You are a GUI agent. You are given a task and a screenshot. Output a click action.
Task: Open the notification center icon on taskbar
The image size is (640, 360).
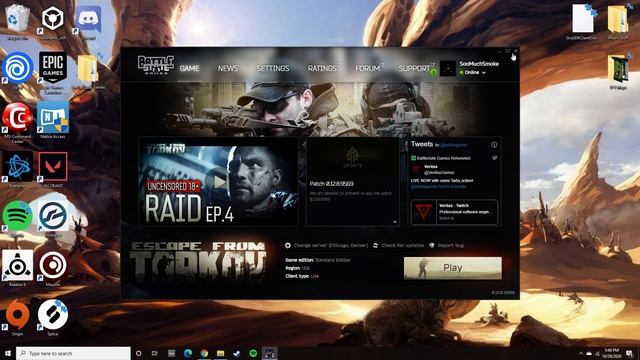(630, 353)
